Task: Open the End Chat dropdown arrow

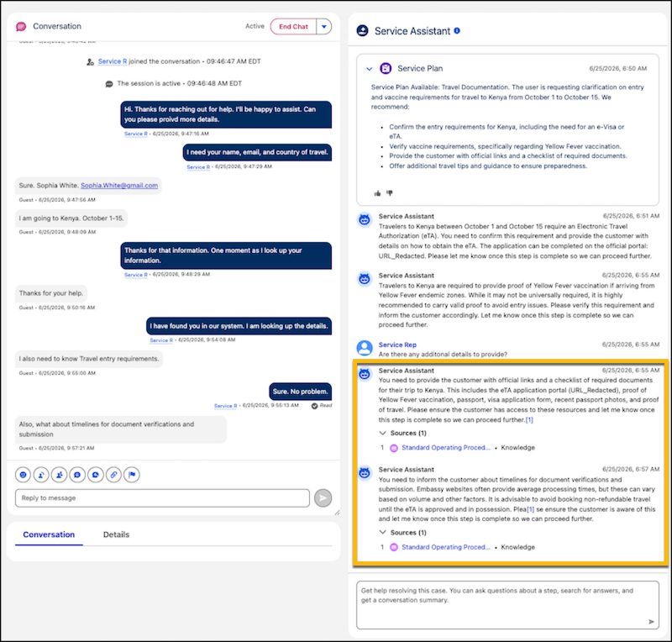Action: coord(324,27)
